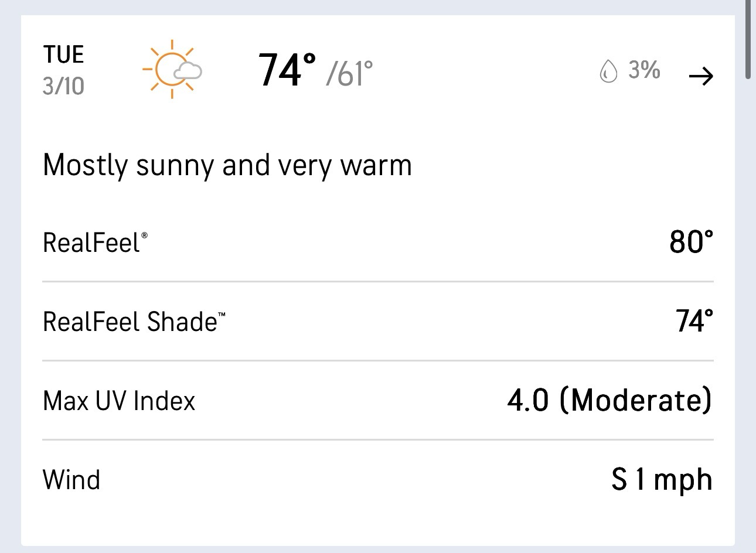Viewport: 756px width, 553px height.
Task: Click the 74° high temperature at top
Action: coord(287,70)
